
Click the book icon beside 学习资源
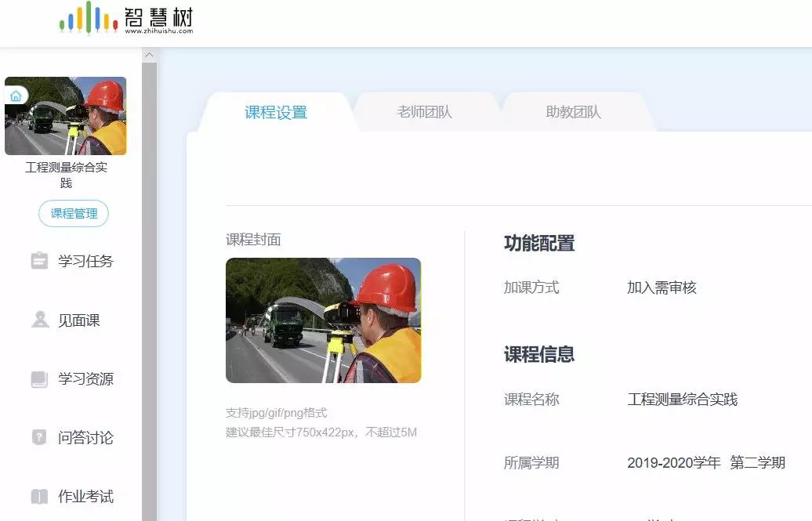[39, 379]
